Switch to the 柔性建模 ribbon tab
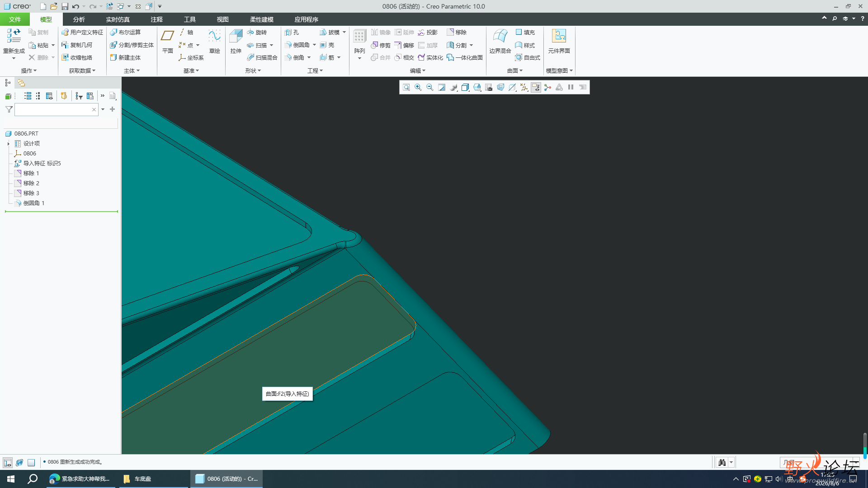The image size is (868, 488). click(x=262, y=19)
